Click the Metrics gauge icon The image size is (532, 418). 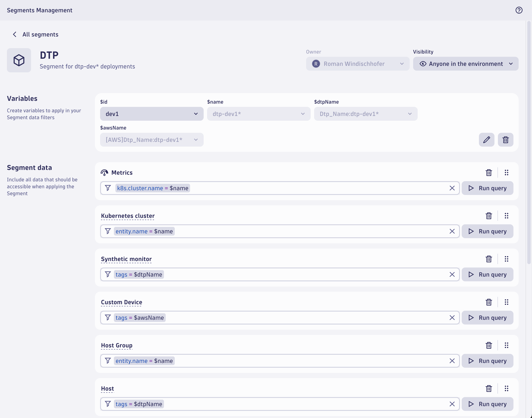[x=104, y=173]
